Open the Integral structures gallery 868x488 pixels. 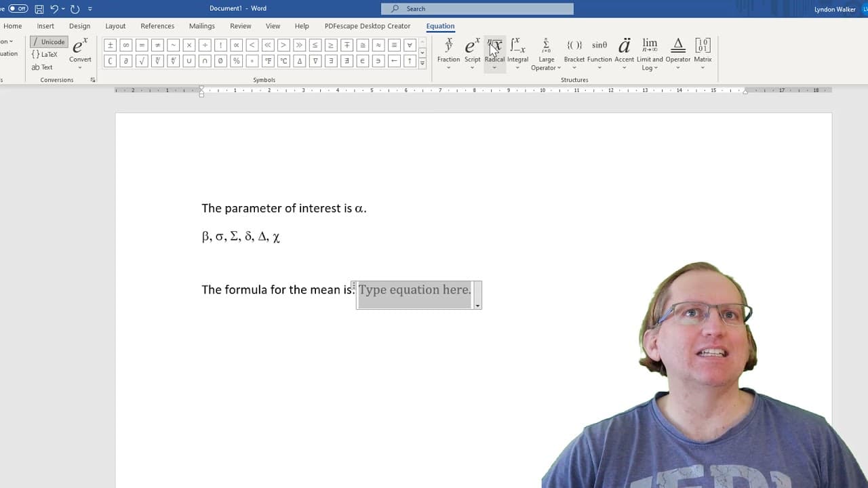[517, 54]
